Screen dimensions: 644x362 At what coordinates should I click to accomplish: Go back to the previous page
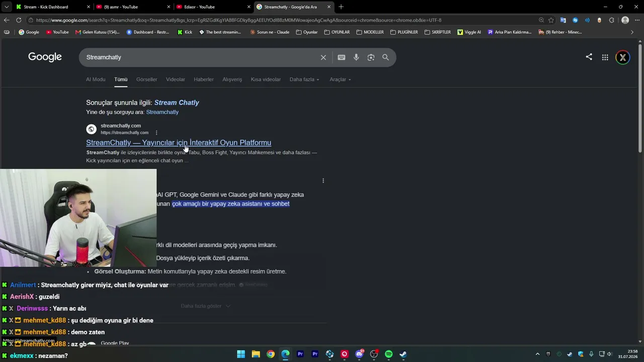point(7,20)
